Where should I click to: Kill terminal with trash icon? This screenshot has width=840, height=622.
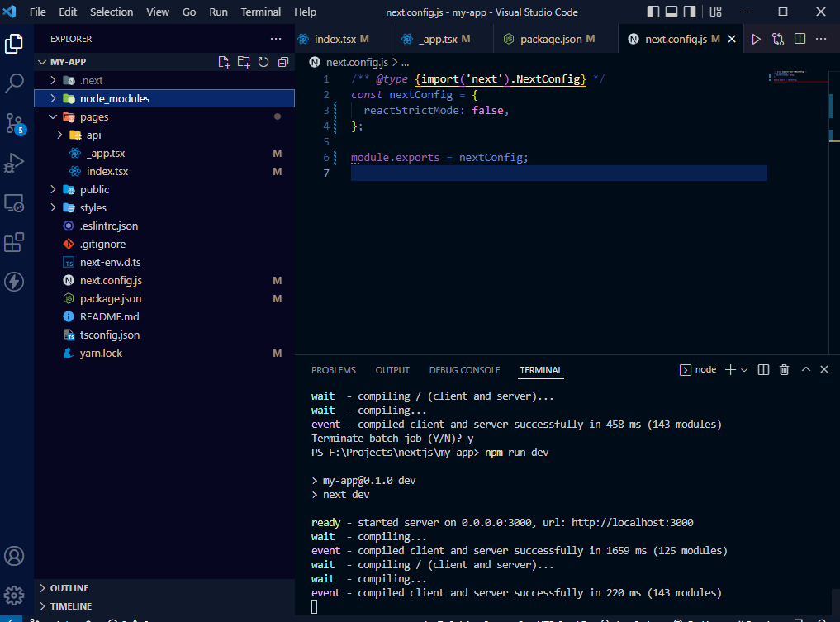[x=785, y=370]
